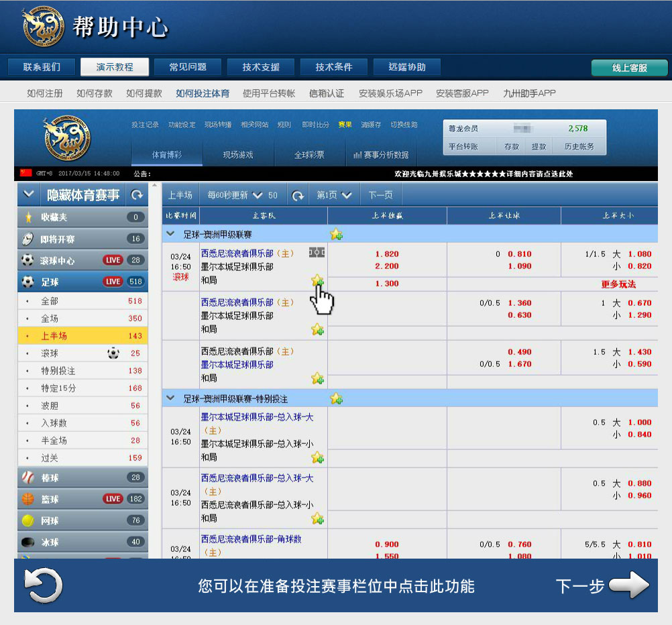Viewport: 672px width, 625px height.
Task: Switch to the 常见问题 tab
Action: coord(188,67)
